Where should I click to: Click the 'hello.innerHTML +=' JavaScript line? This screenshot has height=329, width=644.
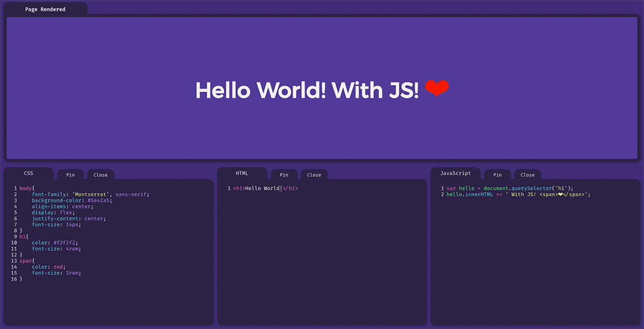[x=518, y=194]
